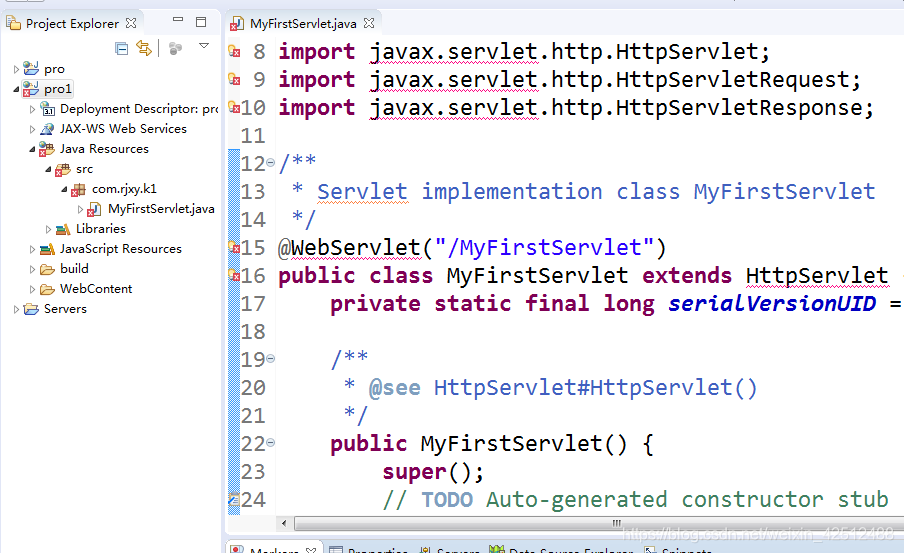Click the focus on active task icon
Viewport: 904px width, 553px height.
point(175,48)
